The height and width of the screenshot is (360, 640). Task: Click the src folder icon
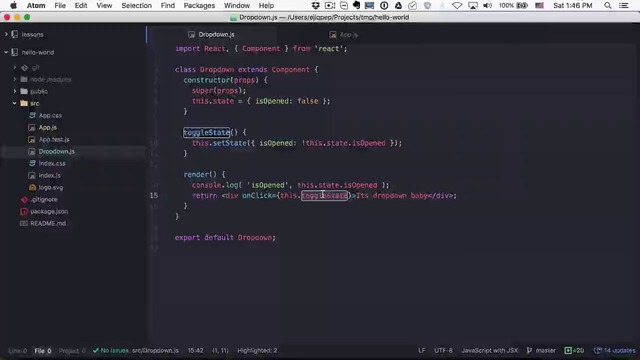click(x=24, y=103)
